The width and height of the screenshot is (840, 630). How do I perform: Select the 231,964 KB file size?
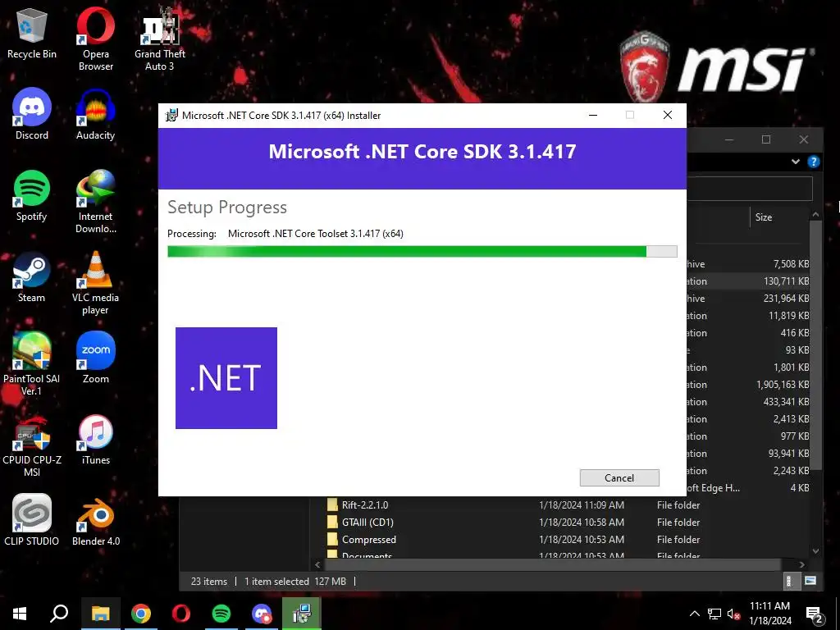786,299
